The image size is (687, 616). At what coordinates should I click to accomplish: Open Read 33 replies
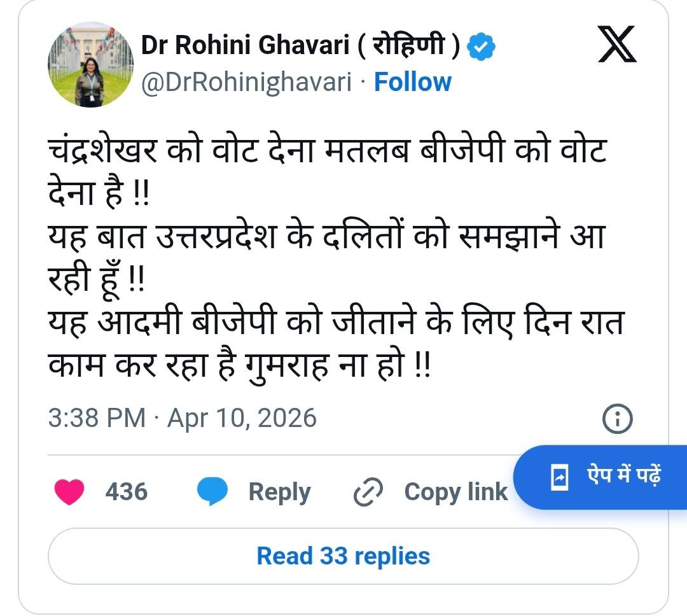pos(343,556)
